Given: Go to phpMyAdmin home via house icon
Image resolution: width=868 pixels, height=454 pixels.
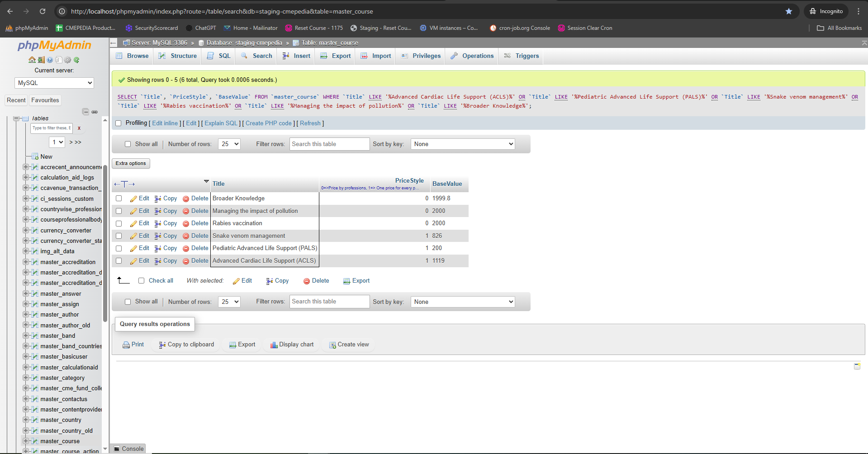Looking at the screenshot, I should [32, 60].
